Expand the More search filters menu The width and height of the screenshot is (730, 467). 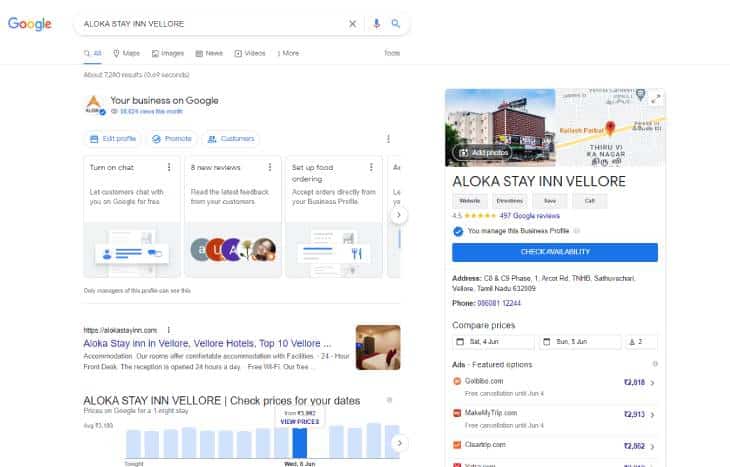click(288, 53)
